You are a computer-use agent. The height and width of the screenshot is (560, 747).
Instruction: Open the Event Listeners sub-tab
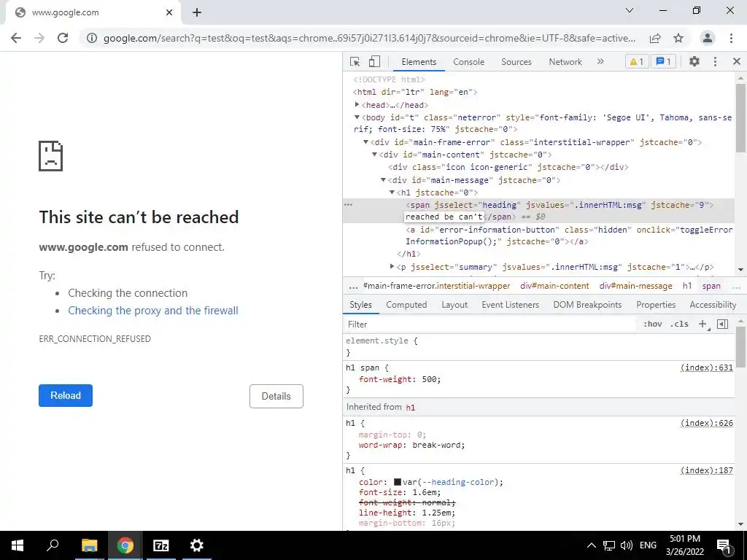coord(510,305)
